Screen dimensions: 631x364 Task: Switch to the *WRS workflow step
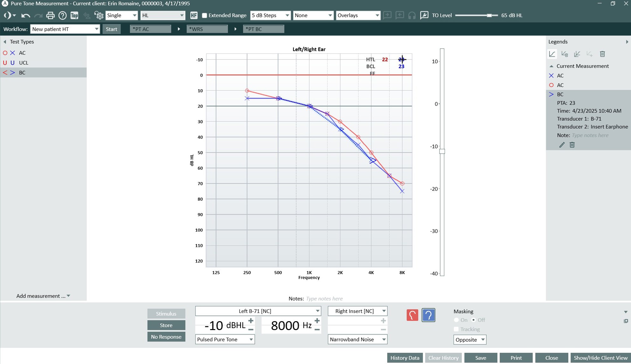[x=207, y=29]
